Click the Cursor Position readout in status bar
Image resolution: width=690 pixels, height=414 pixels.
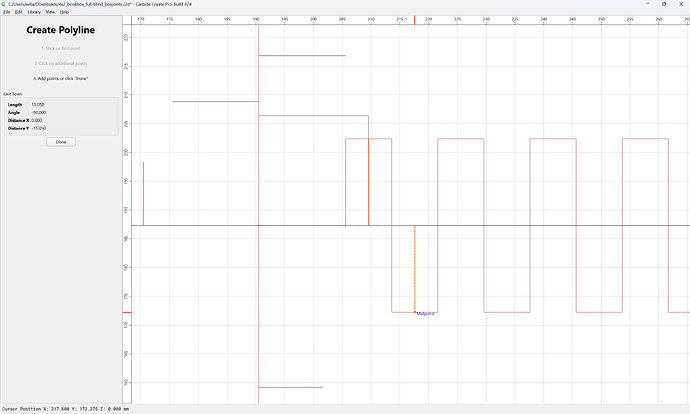click(66, 409)
